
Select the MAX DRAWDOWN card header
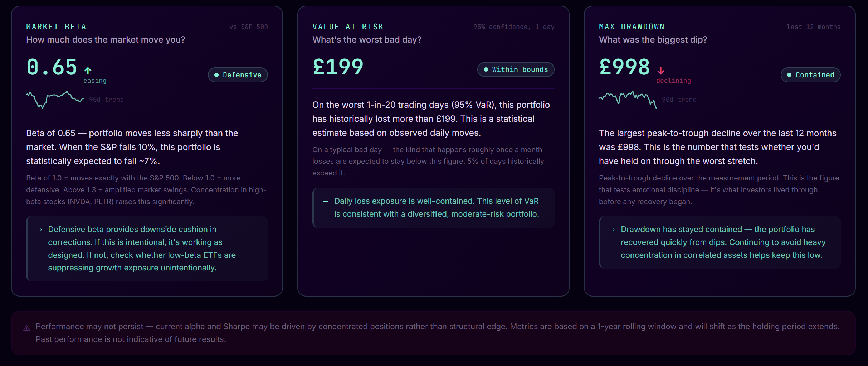[632, 26]
